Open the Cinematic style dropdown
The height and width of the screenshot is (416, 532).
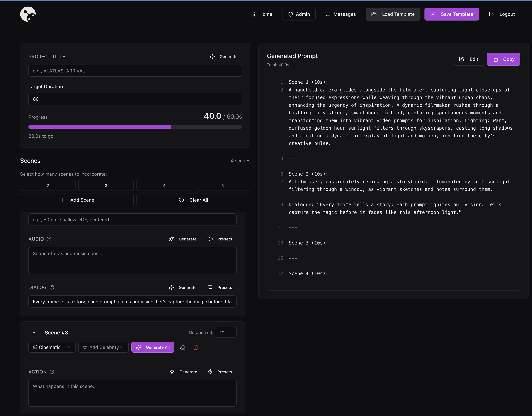[51, 347]
